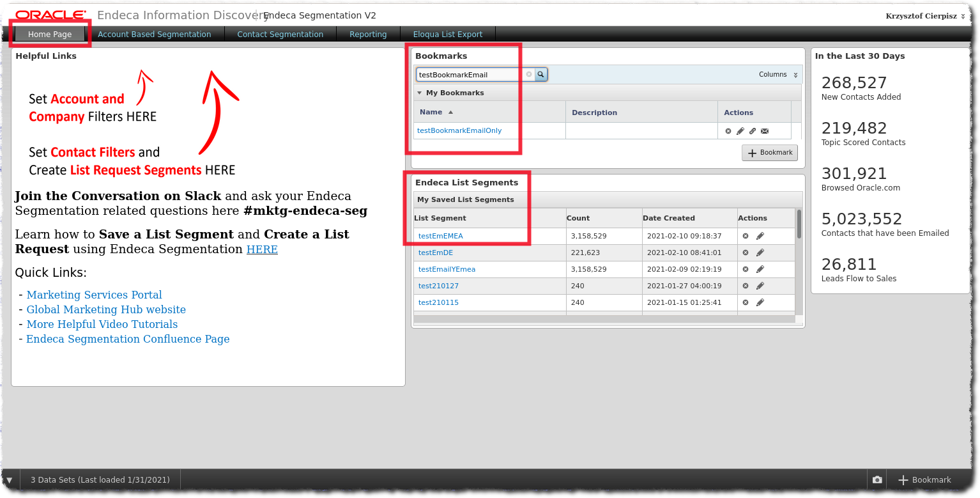Collapse the My Bookmarks group

[420, 93]
